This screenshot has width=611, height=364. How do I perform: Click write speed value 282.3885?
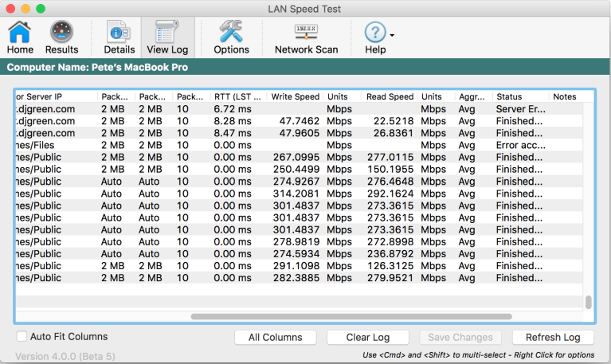296,278
